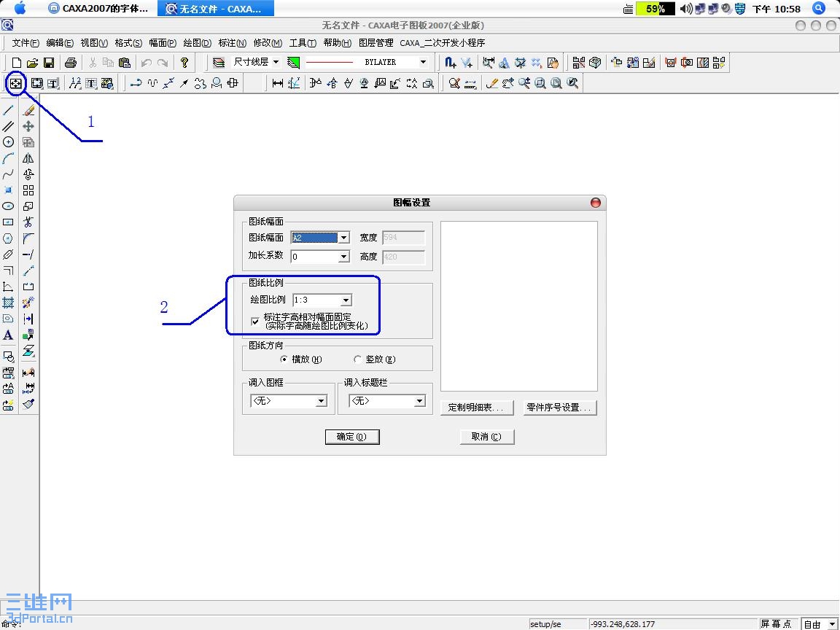Click the Open file folder icon
The image size is (840, 630).
(32, 63)
